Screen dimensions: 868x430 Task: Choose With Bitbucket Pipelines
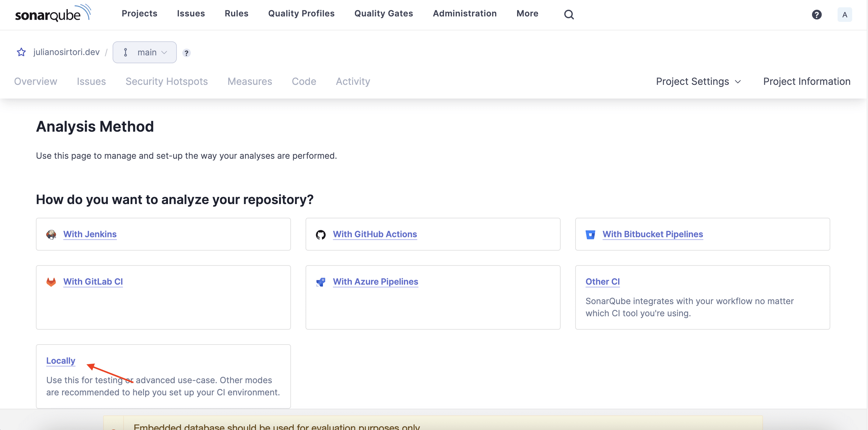653,234
